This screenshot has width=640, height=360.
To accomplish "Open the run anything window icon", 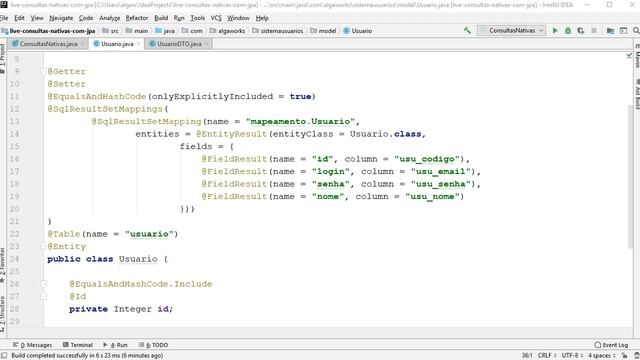I will coord(623,31).
